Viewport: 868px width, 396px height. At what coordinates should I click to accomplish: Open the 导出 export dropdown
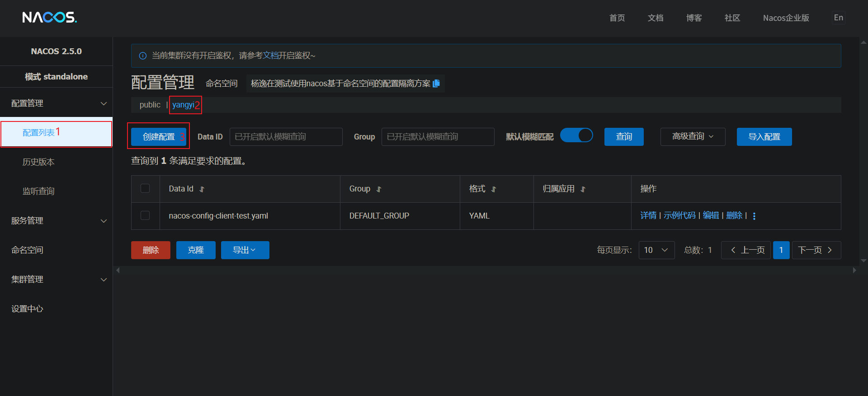245,250
